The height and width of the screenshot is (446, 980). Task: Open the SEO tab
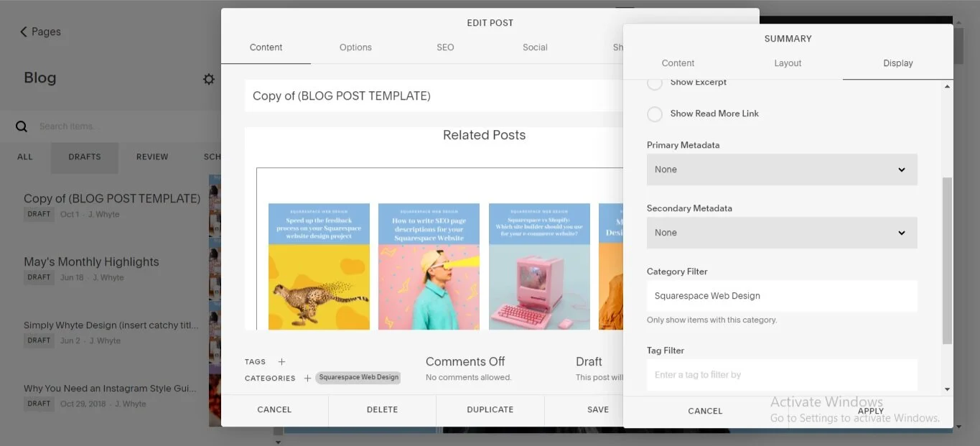pyautogui.click(x=445, y=47)
